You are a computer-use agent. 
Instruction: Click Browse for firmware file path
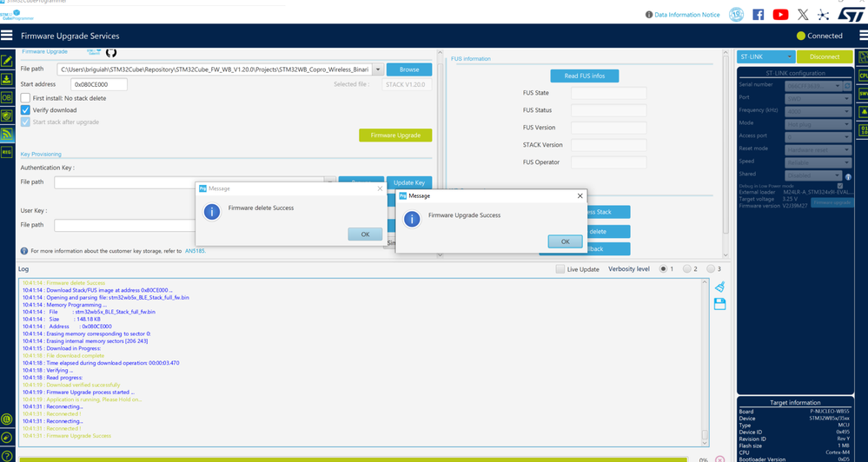point(409,69)
